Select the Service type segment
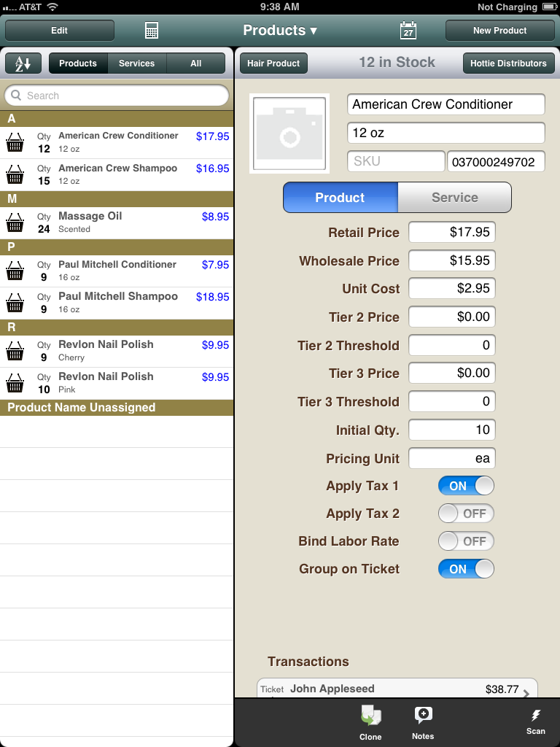 click(455, 197)
